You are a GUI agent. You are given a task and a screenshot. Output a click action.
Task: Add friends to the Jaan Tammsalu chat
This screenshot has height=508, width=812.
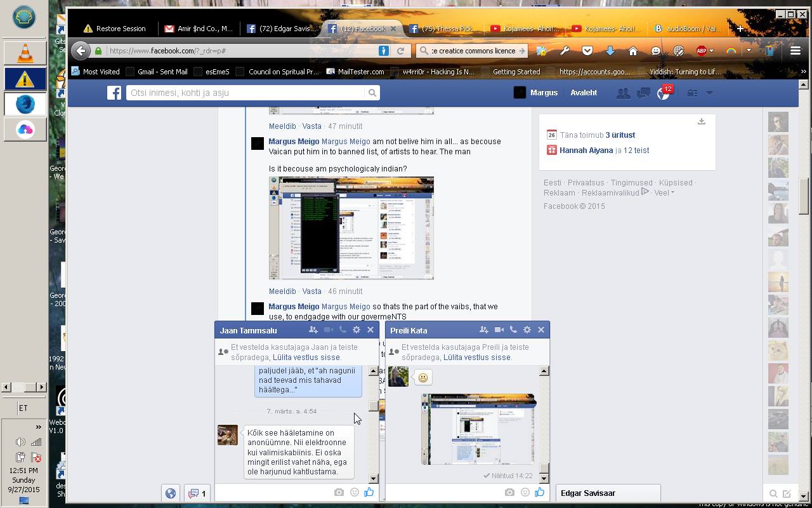[313, 330]
